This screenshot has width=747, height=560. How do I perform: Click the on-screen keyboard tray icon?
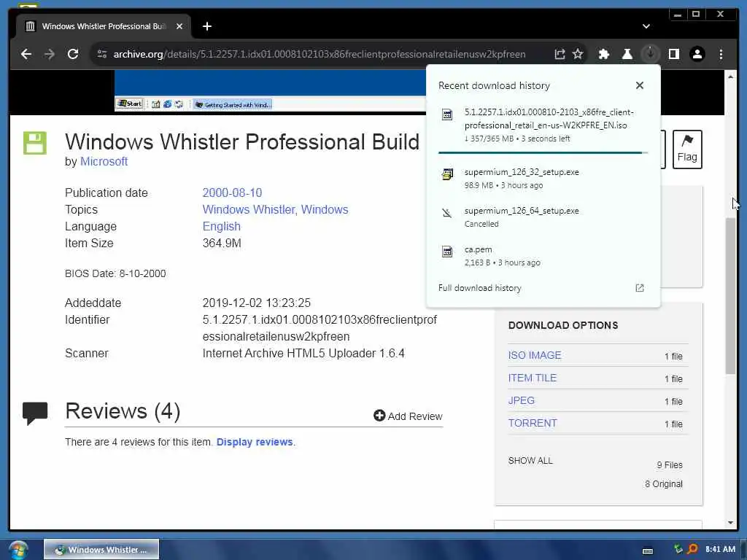coord(648,551)
